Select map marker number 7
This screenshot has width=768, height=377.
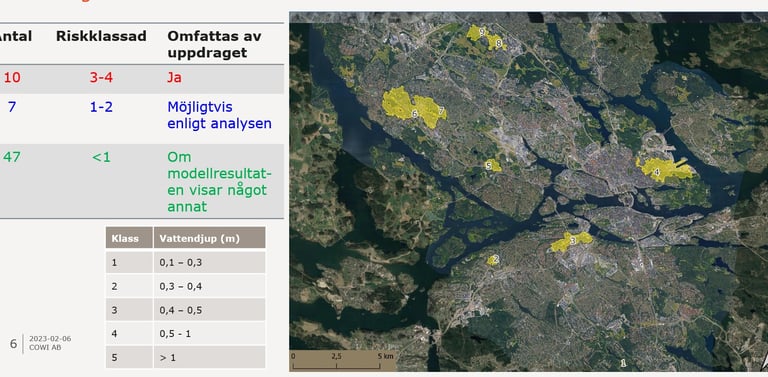click(431, 112)
